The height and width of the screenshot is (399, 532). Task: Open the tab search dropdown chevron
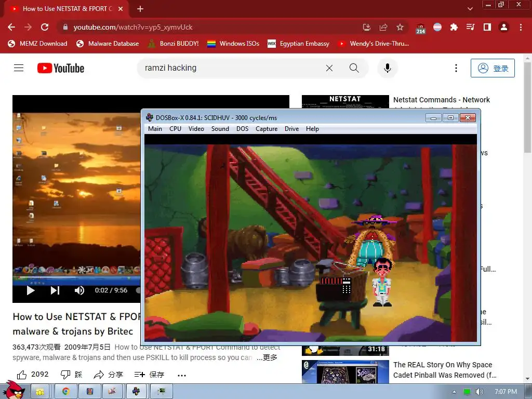[470, 9]
